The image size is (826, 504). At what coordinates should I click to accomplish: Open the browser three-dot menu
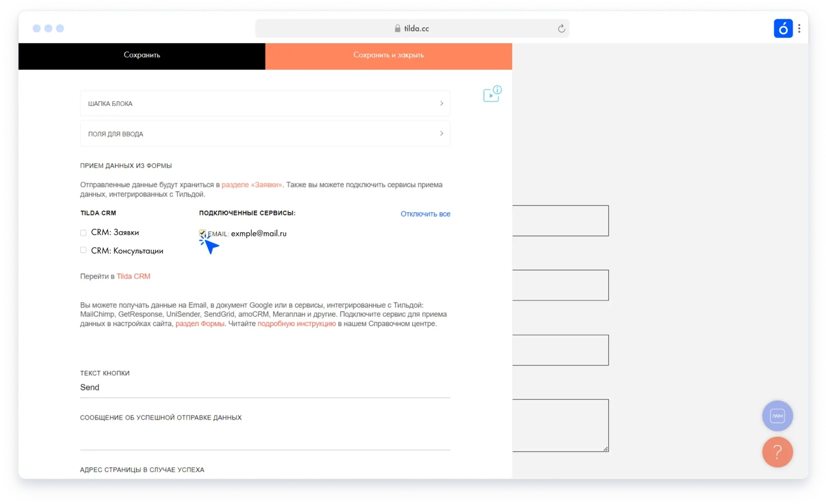[x=799, y=28]
